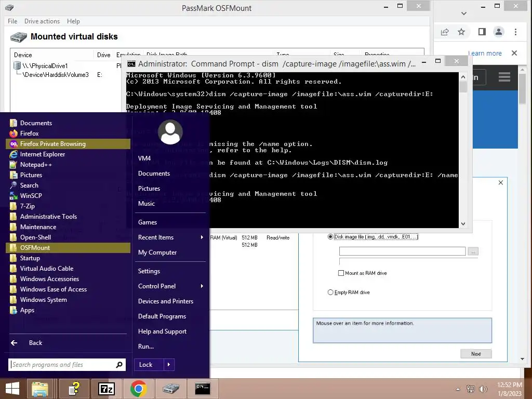This screenshot has width=532, height=399.
Task: Click the search magnifier in start menu
Action: coord(119,365)
